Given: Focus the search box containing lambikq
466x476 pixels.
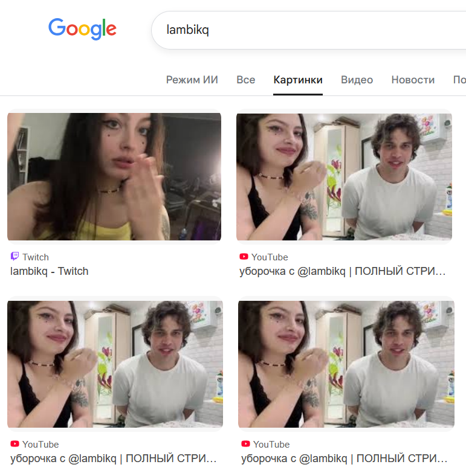Looking at the screenshot, I should (309, 30).
